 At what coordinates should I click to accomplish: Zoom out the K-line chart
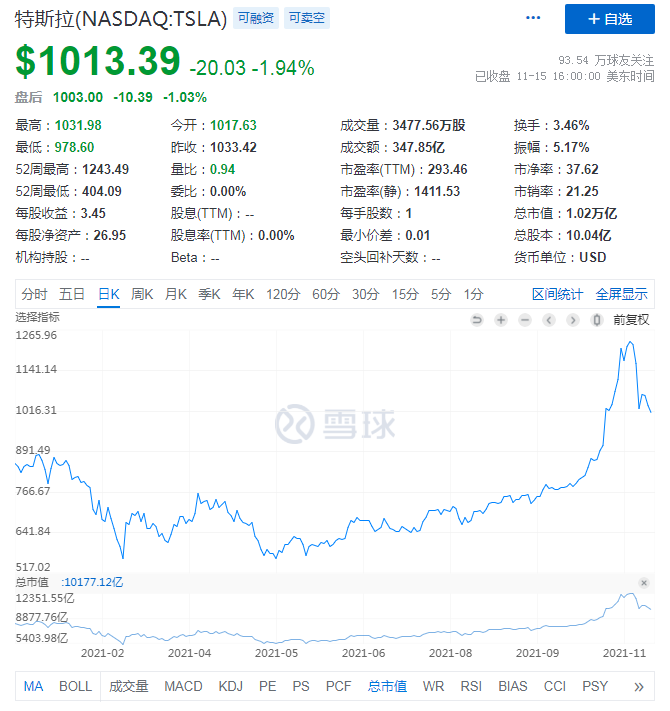point(524,320)
